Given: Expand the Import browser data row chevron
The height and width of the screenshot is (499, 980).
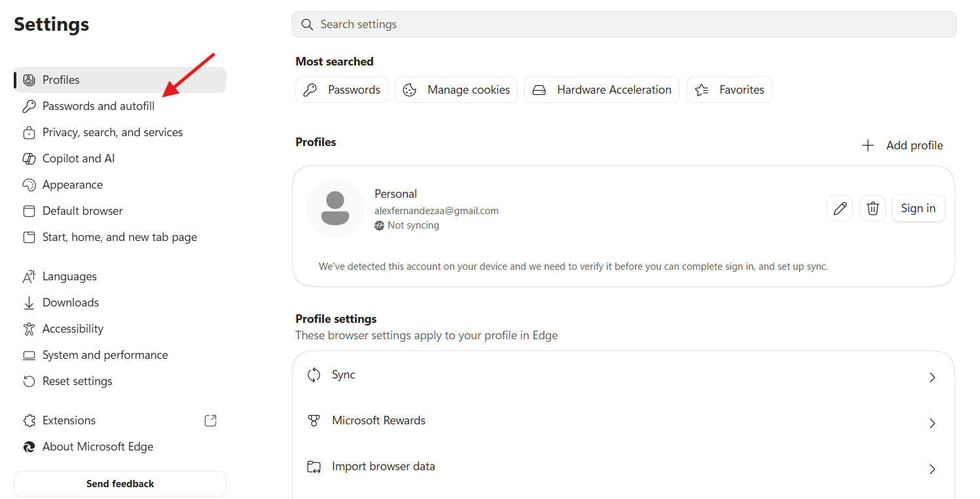Looking at the screenshot, I should coord(932,470).
